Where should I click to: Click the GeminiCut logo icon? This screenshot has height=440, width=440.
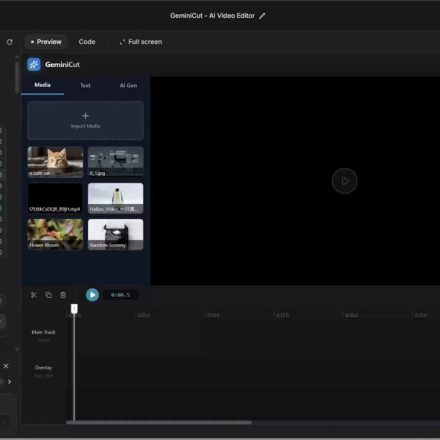[34, 64]
